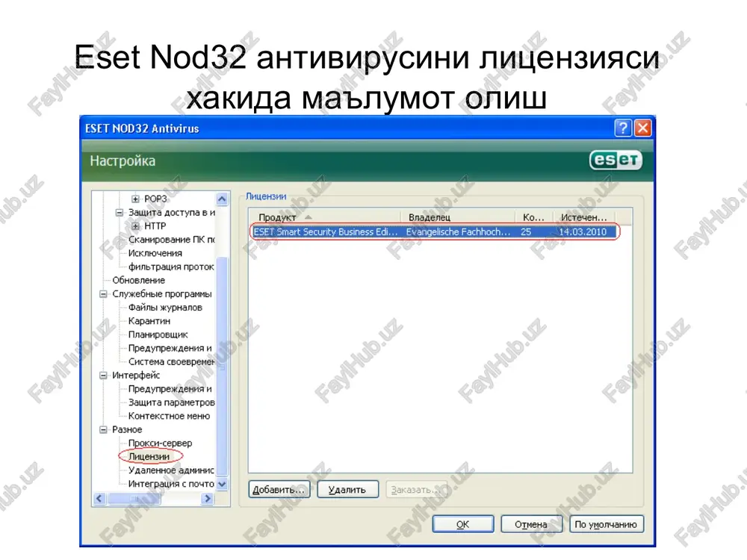Select Предупреждения и under Интерфейс
Screen dimensions: 747x560
[x=170, y=388]
